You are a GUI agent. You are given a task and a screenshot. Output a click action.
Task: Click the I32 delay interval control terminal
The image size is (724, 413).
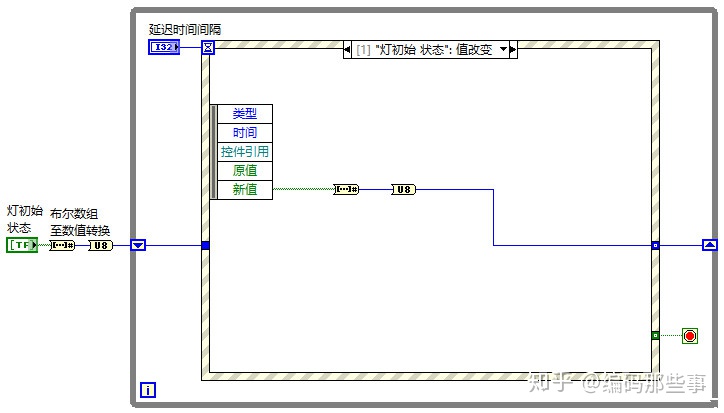[164, 47]
